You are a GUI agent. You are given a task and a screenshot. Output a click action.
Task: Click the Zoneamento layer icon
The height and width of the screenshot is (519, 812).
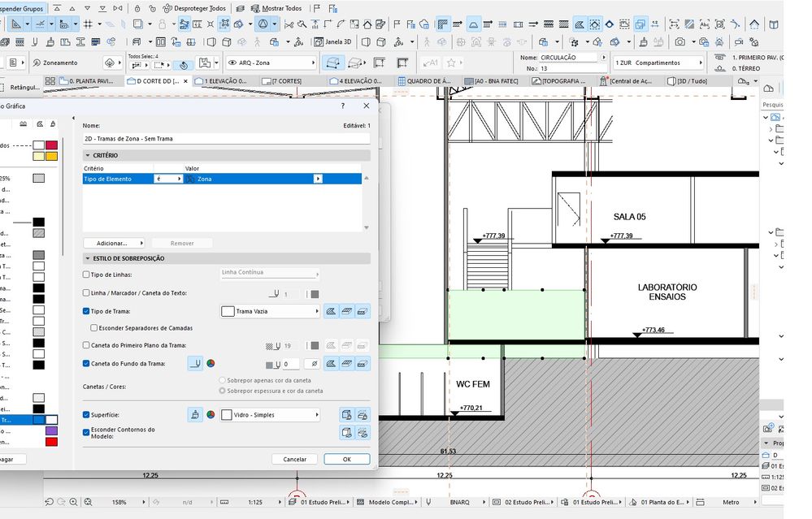pyautogui.click(x=37, y=63)
